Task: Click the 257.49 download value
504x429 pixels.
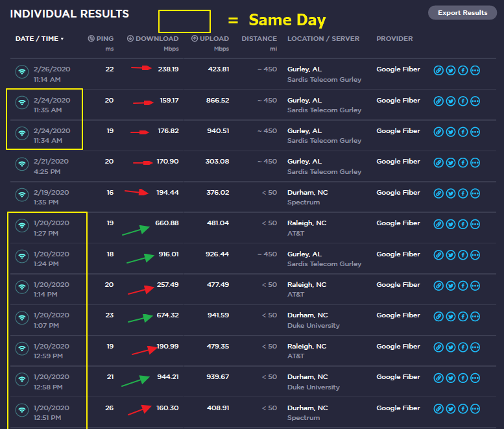Action: click(x=167, y=285)
